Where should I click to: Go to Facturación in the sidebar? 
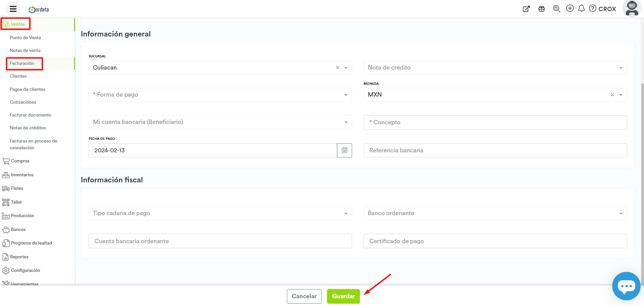[22, 63]
